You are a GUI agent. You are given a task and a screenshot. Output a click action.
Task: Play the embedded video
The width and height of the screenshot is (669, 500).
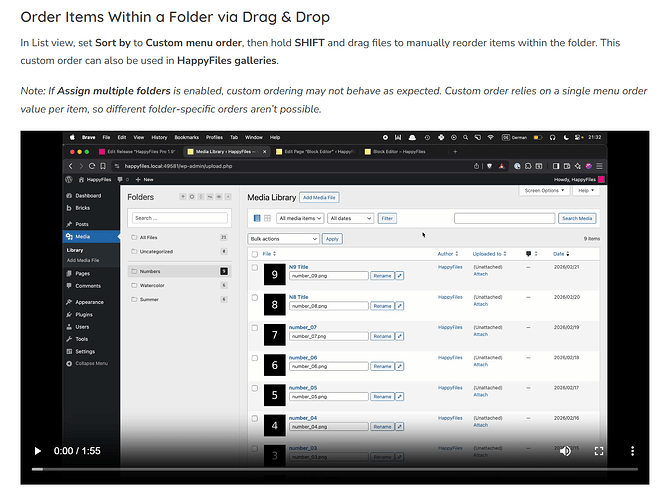(x=38, y=451)
